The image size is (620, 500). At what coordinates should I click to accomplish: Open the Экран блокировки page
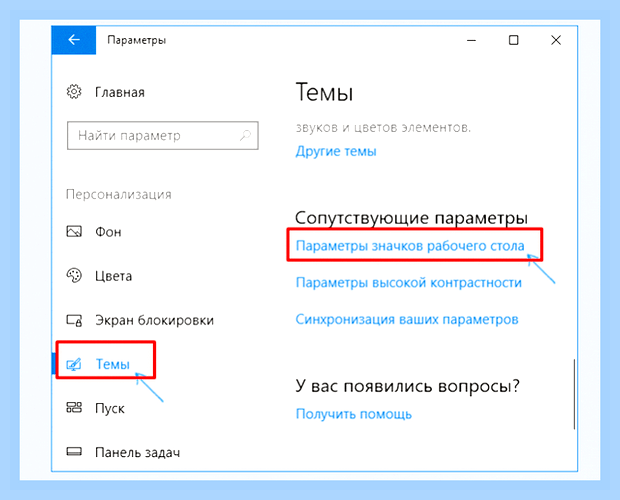pyautogui.click(x=154, y=320)
